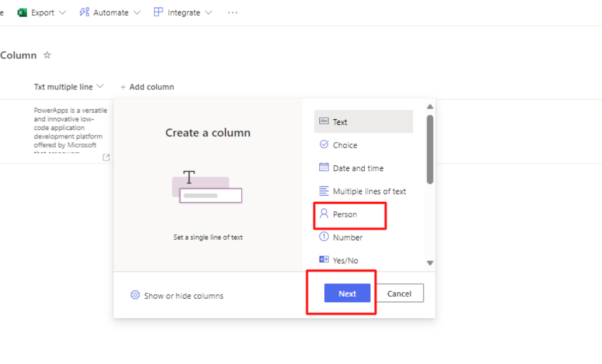Cancel the column creation dialog
Viewport: 602px width, 364px height.
pos(399,293)
